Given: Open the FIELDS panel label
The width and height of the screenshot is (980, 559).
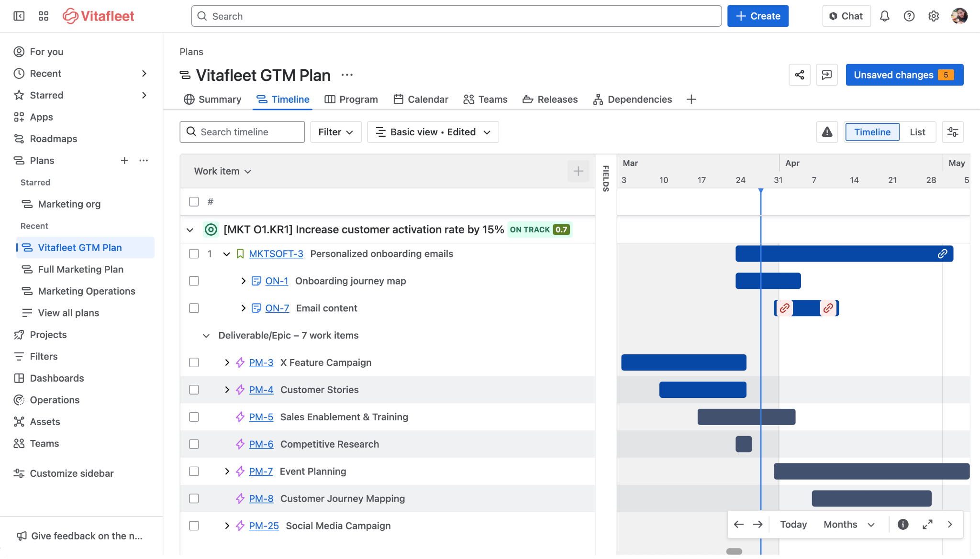Looking at the screenshot, I should click(x=606, y=178).
